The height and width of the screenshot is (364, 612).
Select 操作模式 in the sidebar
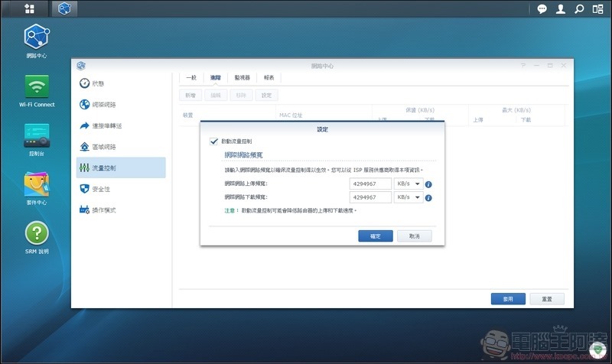point(121,210)
